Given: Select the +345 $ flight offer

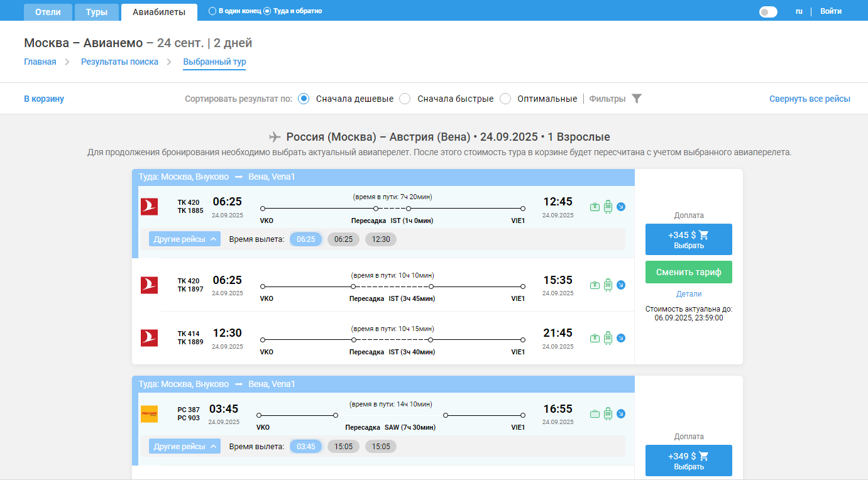Looking at the screenshot, I should [x=688, y=239].
